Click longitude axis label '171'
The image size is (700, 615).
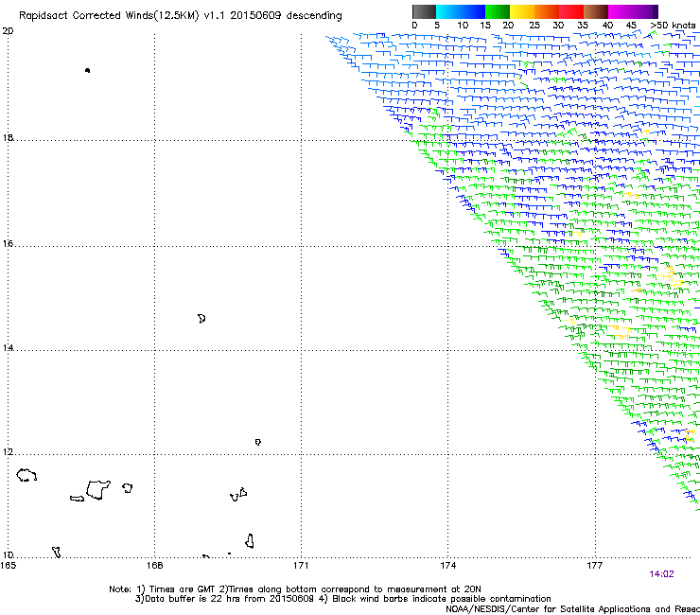coord(301,566)
